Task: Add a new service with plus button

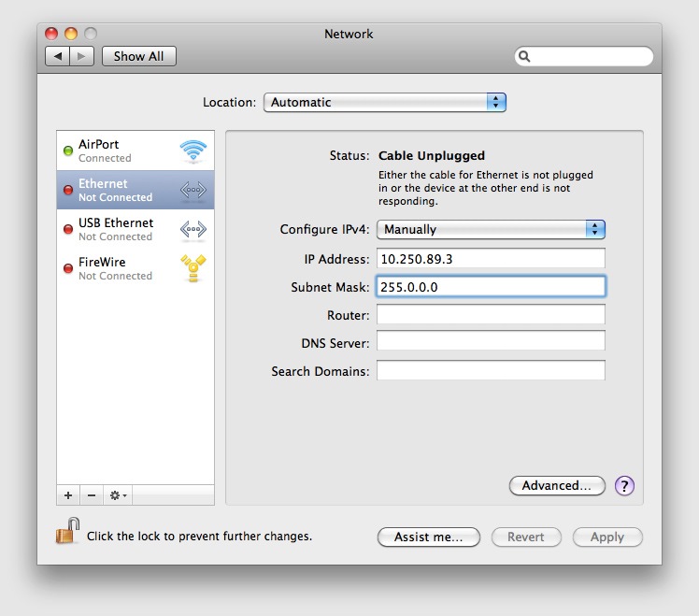Action: (x=68, y=495)
